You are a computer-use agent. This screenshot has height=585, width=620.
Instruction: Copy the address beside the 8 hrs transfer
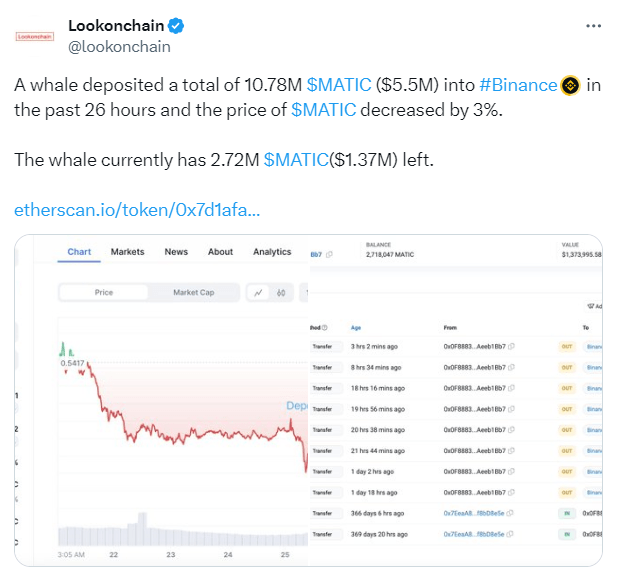(511, 367)
